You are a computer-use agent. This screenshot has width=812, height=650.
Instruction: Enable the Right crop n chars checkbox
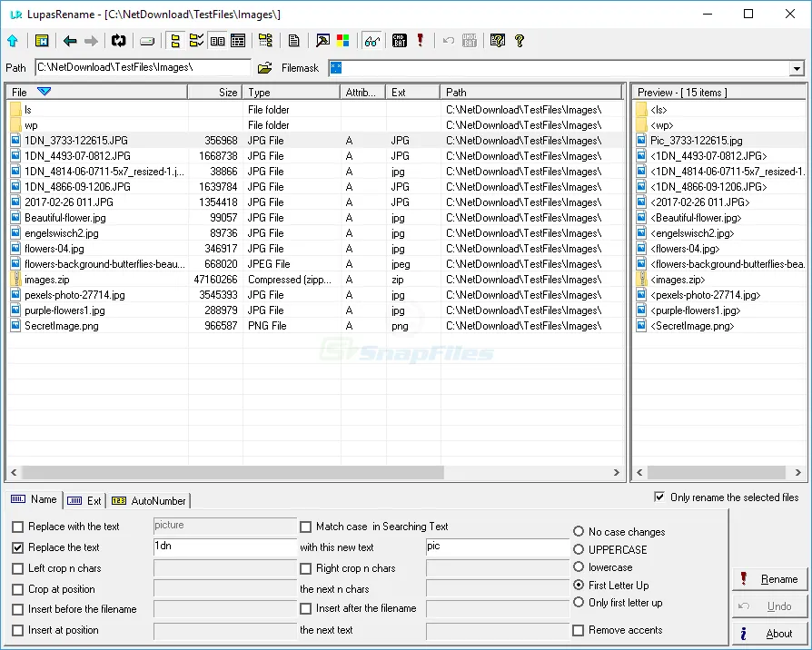tap(305, 568)
